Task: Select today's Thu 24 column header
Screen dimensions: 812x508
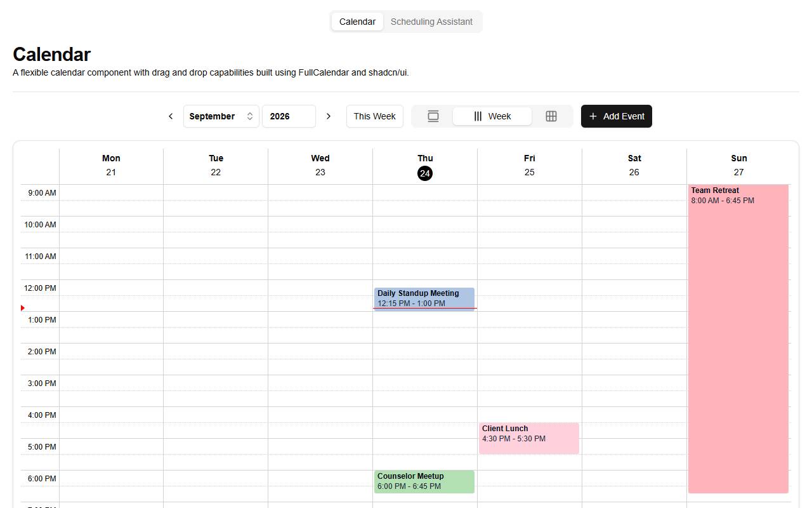Action: (425, 166)
